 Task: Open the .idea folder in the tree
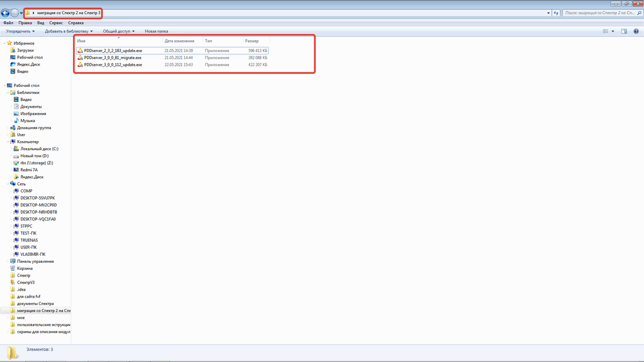21,289
